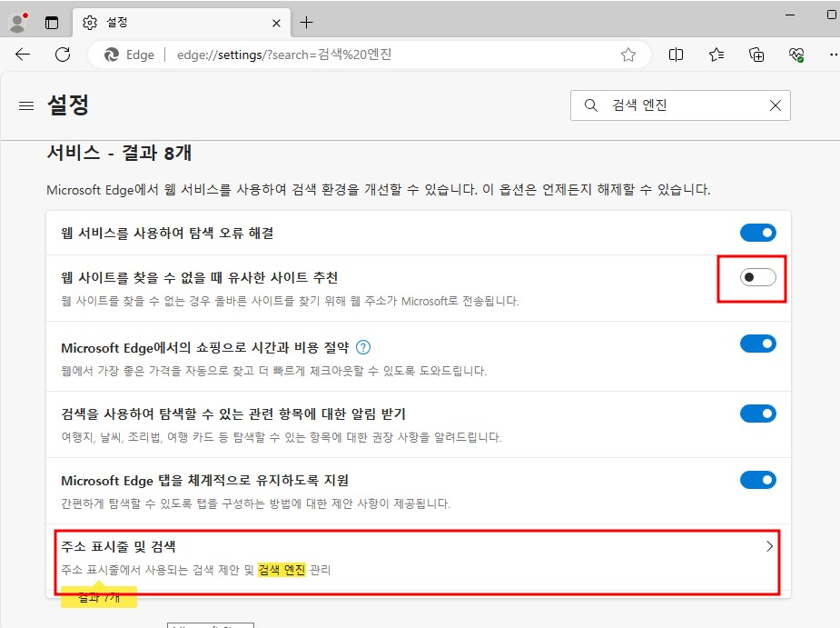This screenshot has height=628, width=840.
Task: Toggle 탭을 체계적으로 유지하도록 지원
Action: pyautogui.click(x=757, y=480)
